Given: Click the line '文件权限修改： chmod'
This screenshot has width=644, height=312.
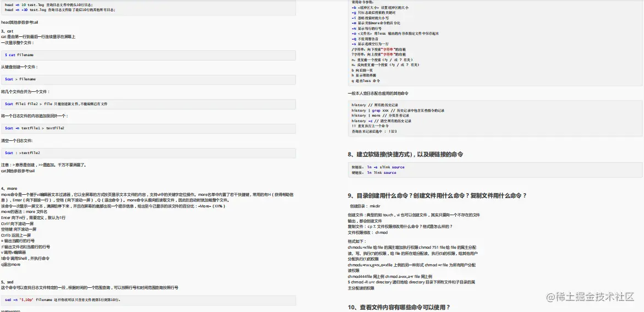Looking at the screenshot, I should (368, 232).
